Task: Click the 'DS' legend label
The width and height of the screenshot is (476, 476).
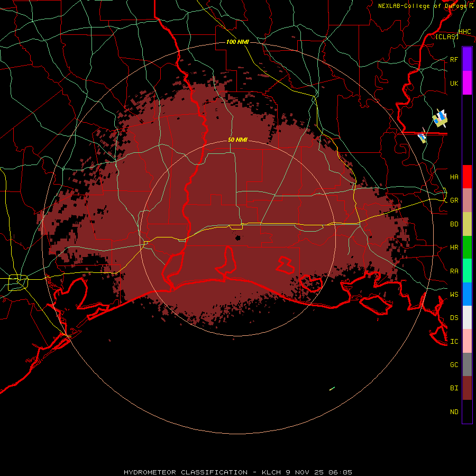Action: pyautogui.click(x=454, y=318)
